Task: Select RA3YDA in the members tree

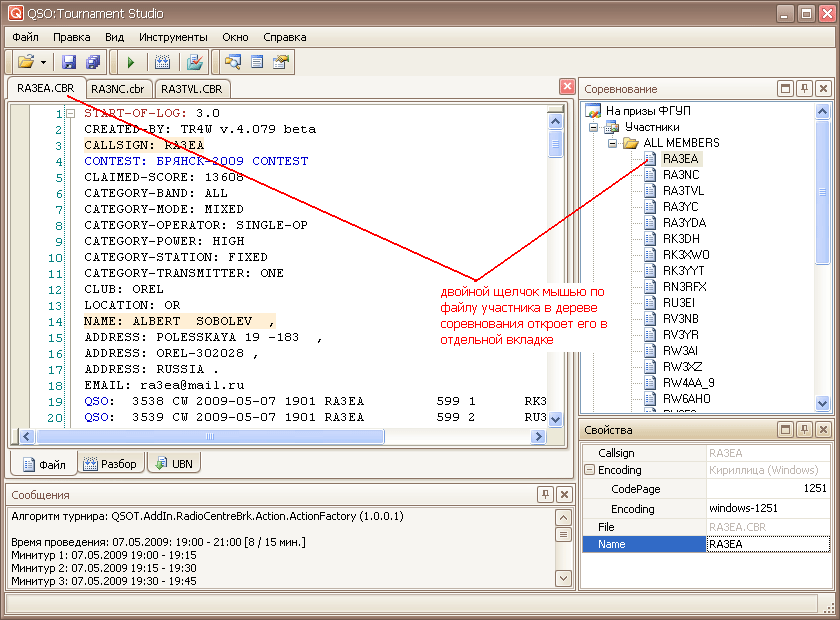Action: pyautogui.click(x=684, y=223)
